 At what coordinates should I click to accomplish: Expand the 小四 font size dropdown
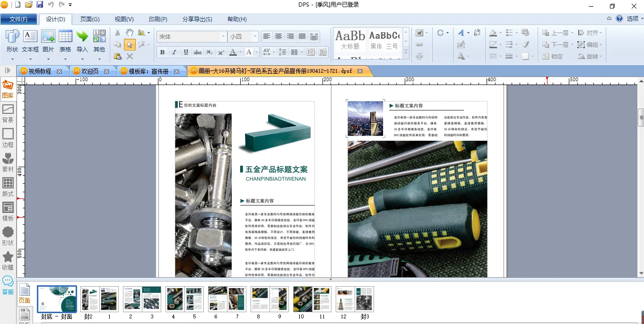255,36
